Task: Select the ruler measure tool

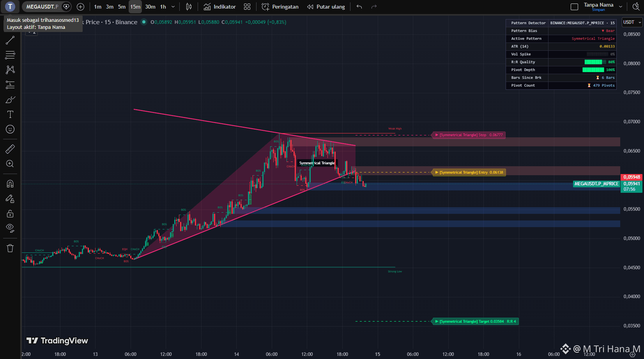Action: click(x=10, y=149)
